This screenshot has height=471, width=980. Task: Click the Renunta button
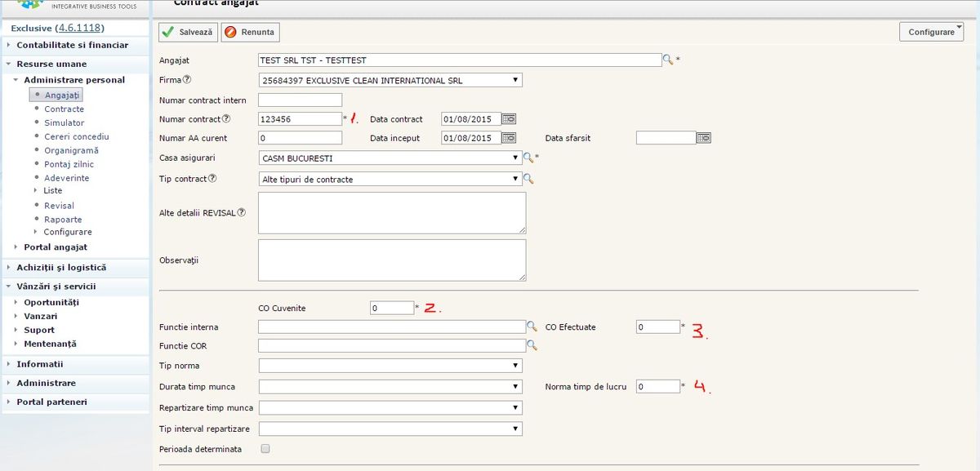250,33
